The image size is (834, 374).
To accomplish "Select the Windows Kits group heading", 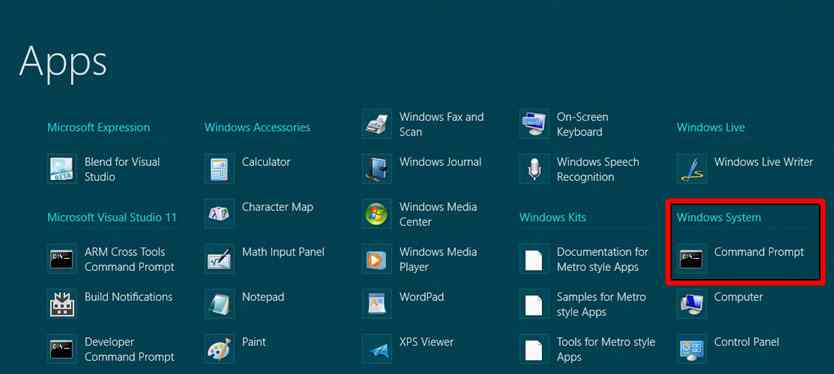I will coord(553,218).
